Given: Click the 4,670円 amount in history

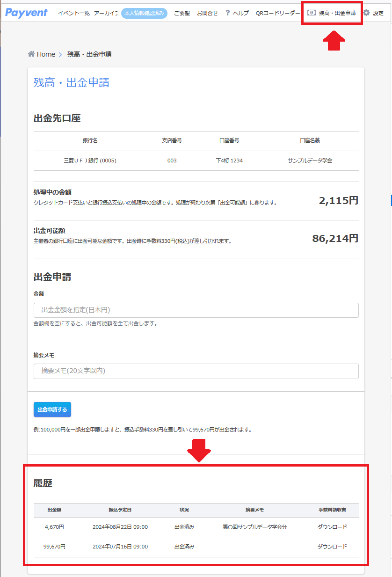Looking at the screenshot, I should (54, 527).
